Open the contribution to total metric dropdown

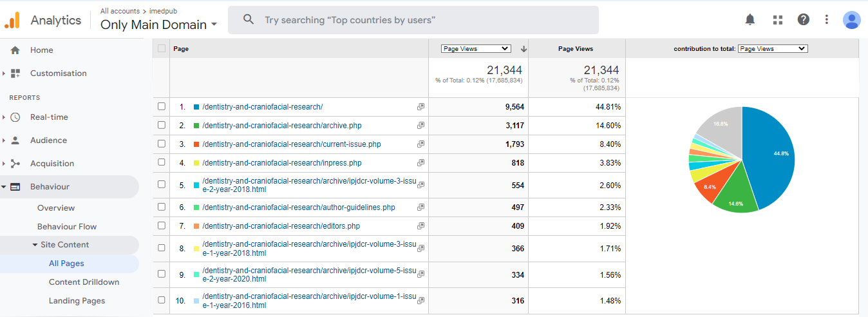click(x=772, y=48)
